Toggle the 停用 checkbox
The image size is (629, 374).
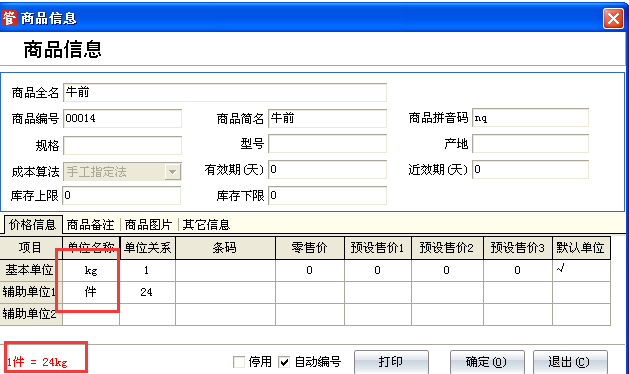point(239,362)
